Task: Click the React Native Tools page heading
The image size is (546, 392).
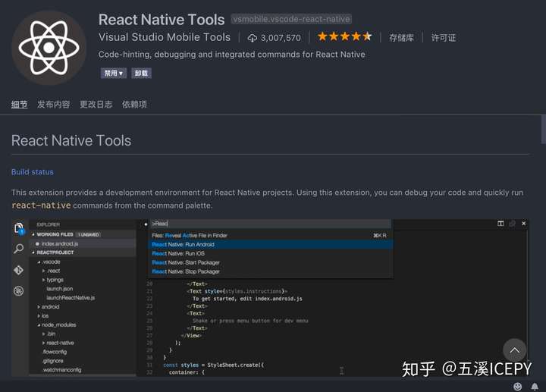Action: click(x=71, y=140)
